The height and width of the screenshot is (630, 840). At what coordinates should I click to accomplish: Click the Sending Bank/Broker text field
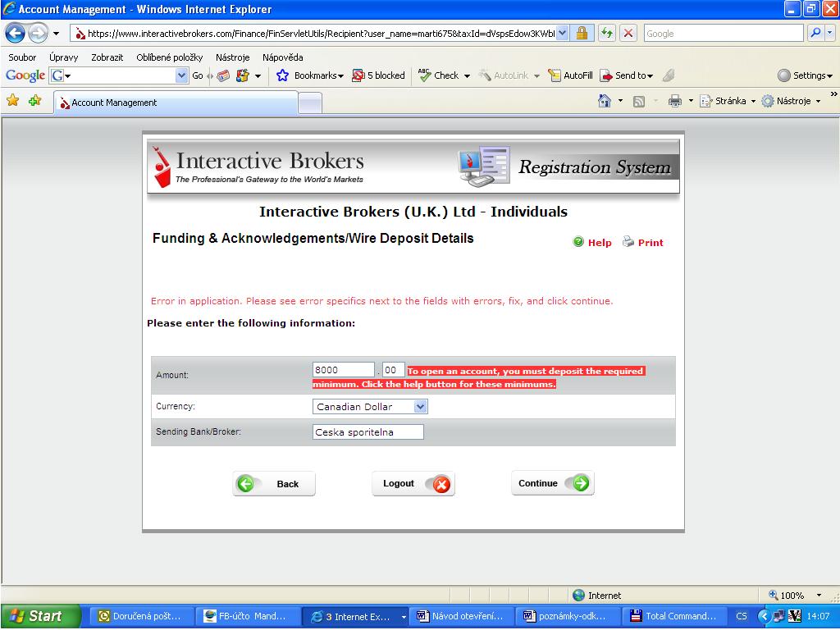pyautogui.click(x=368, y=431)
